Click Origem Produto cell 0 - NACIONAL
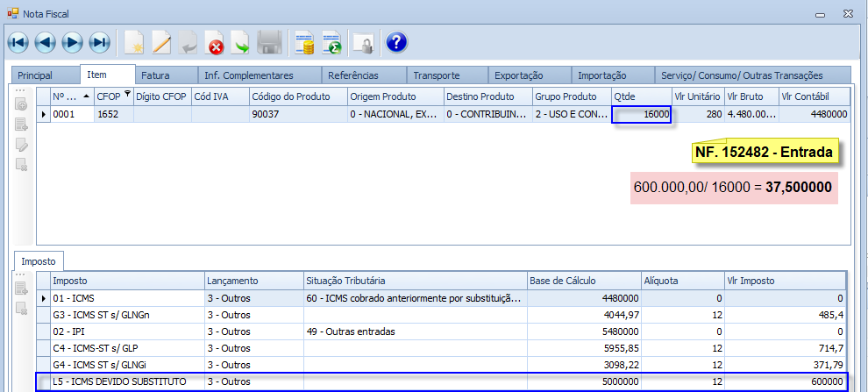 coord(395,115)
